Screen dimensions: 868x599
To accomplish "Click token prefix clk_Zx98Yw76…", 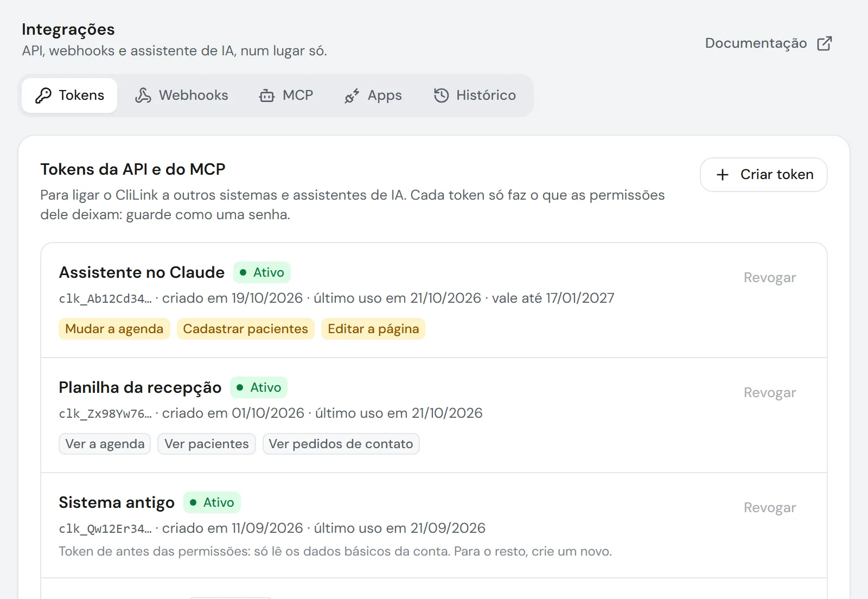I will pos(105,413).
